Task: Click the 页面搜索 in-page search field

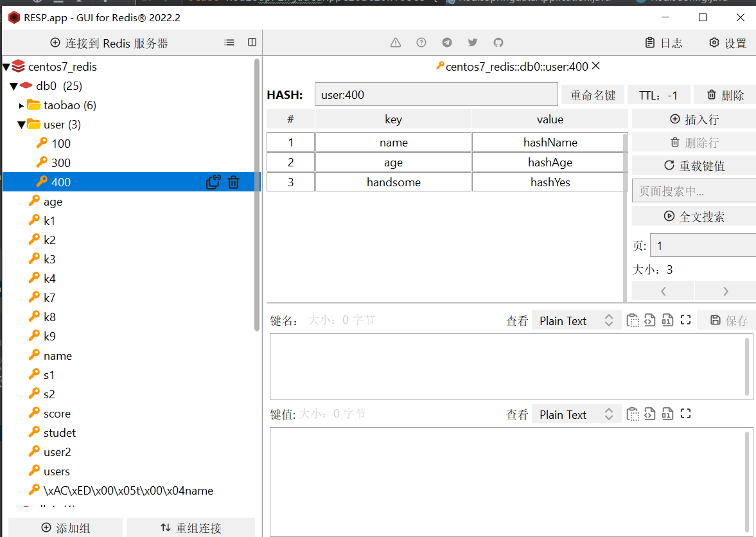Action: (694, 191)
